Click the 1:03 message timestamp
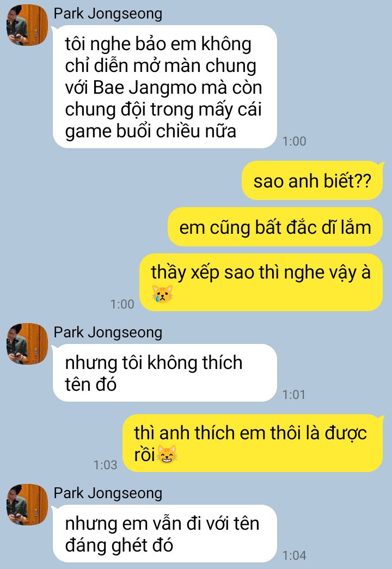Viewport: 392px width, 569px height. coord(106,465)
